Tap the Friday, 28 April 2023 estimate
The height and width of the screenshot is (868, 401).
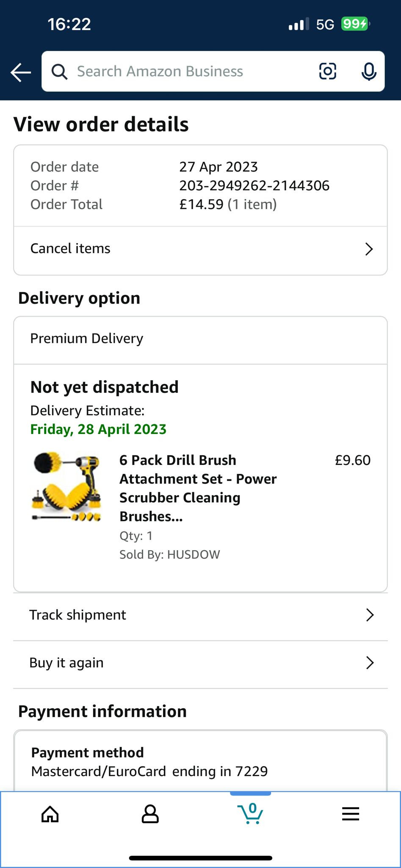coord(98,429)
